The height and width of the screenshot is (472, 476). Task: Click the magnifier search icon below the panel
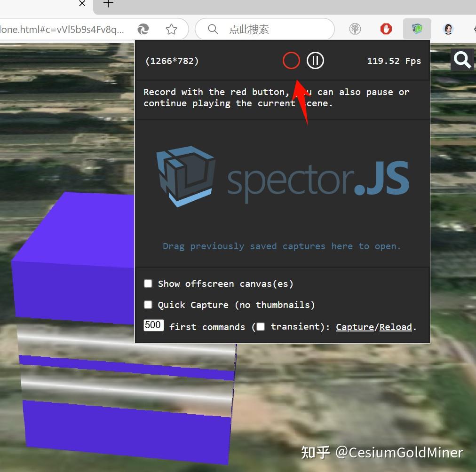[462, 60]
